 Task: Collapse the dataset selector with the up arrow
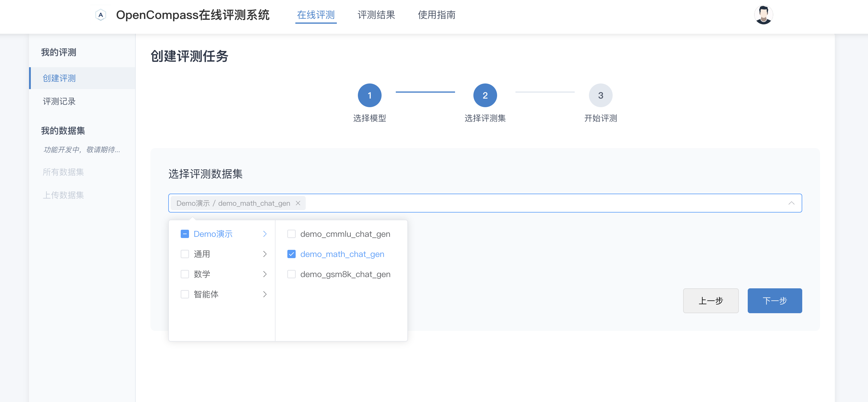click(x=791, y=203)
